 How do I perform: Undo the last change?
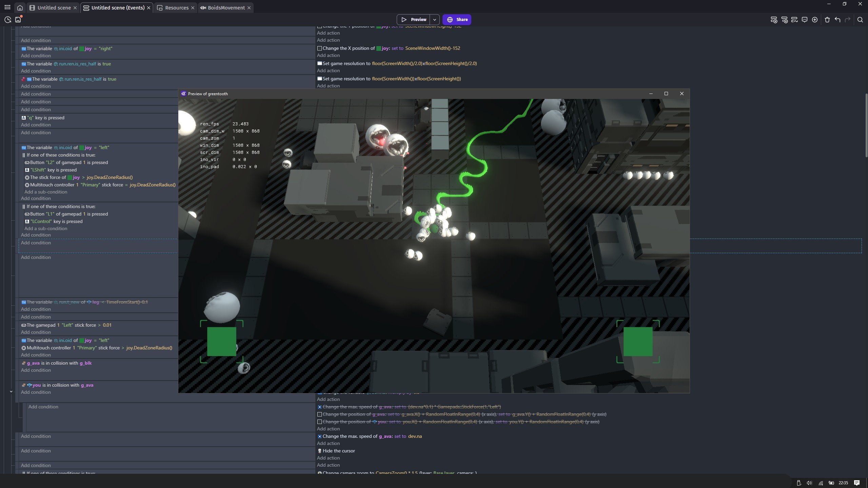[x=837, y=20]
